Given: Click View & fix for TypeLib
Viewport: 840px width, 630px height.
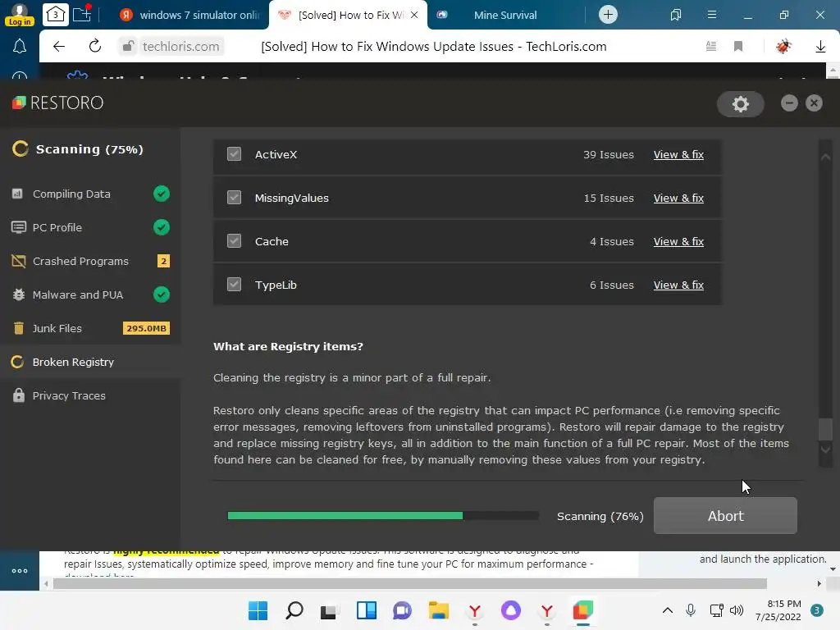Looking at the screenshot, I should (x=678, y=285).
